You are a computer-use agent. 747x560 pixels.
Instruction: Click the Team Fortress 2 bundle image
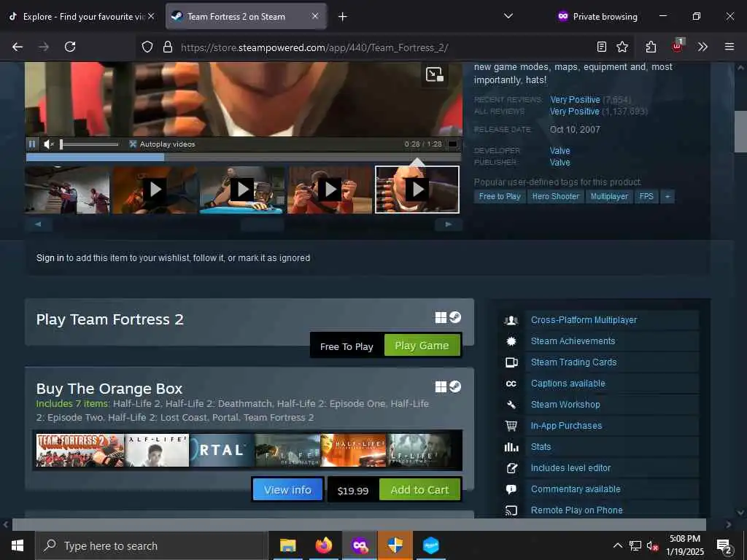tap(80, 450)
